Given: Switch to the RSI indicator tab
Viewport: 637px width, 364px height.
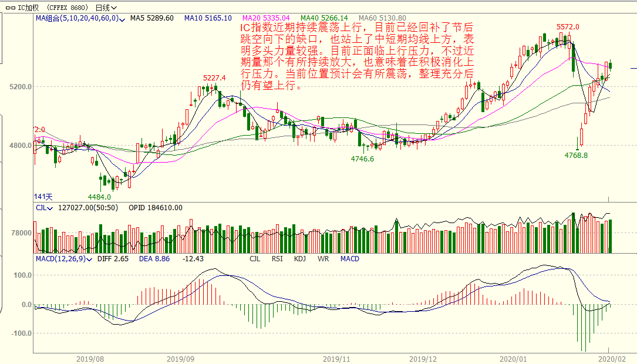Looking at the screenshot, I should tap(277, 259).
